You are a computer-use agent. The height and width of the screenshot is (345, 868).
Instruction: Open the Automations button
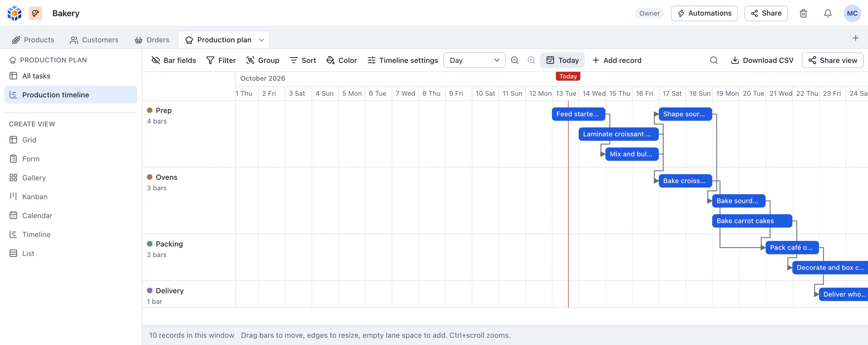click(704, 13)
